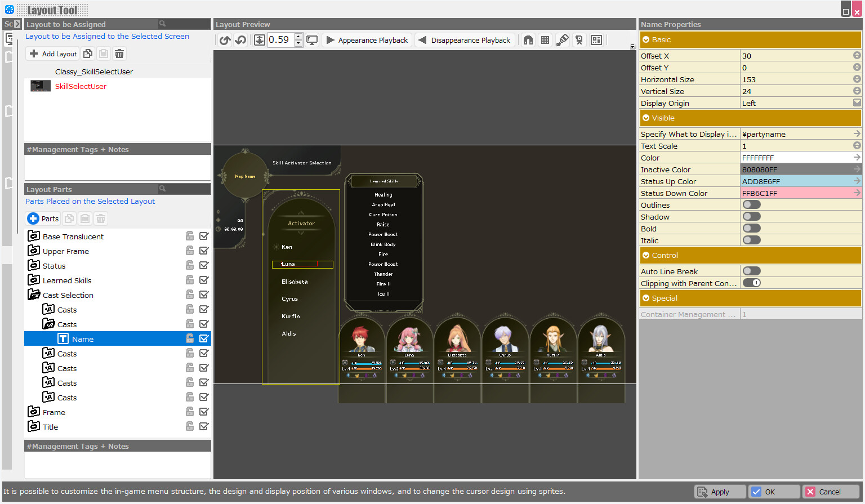Open the Display Origin dropdown
The image size is (865, 504).
(x=857, y=102)
